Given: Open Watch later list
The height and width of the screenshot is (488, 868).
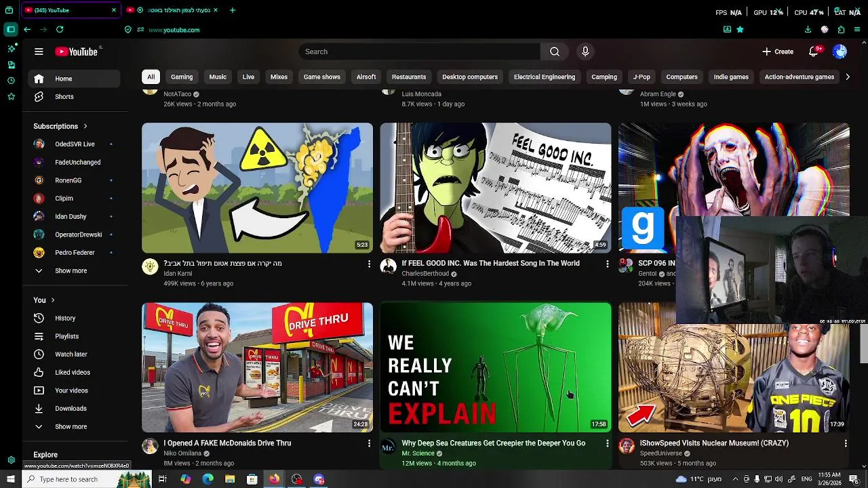Looking at the screenshot, I should pyautogui.click(x=75, y=354).
